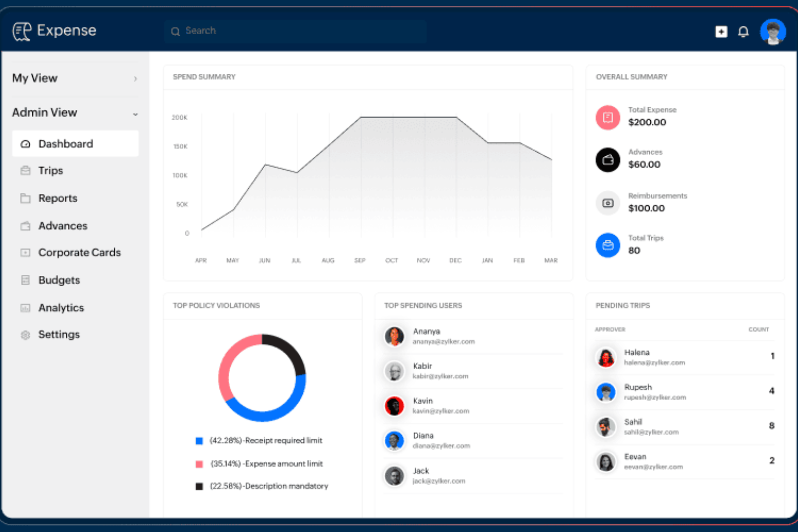Click the Total Trips briefcase icon
Viewport: 798px width, 532px height.
(x=608, y=245)
